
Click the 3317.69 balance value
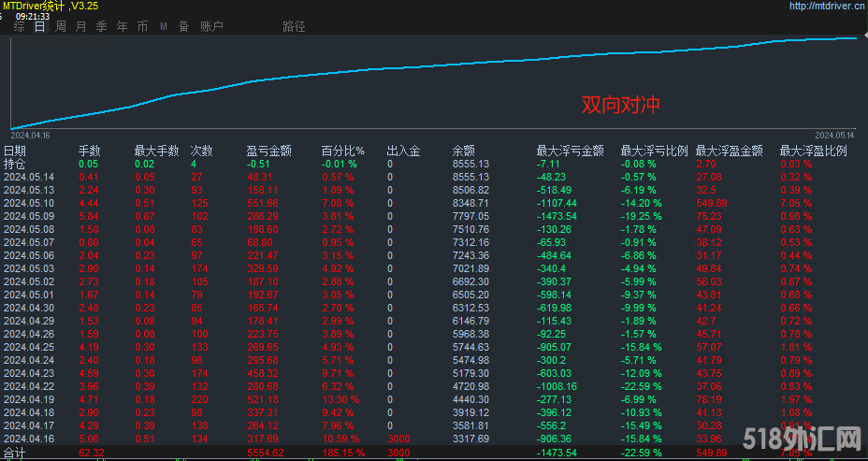coord(470,439)
